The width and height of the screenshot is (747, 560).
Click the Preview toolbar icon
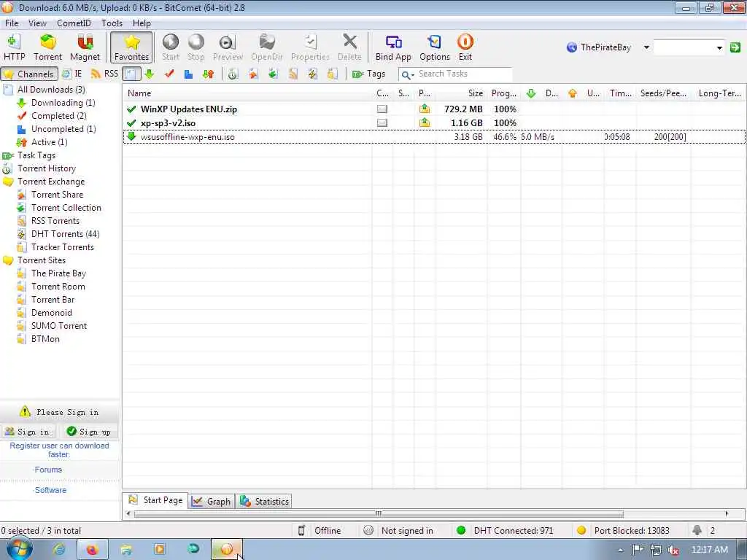tap(228, 47)
